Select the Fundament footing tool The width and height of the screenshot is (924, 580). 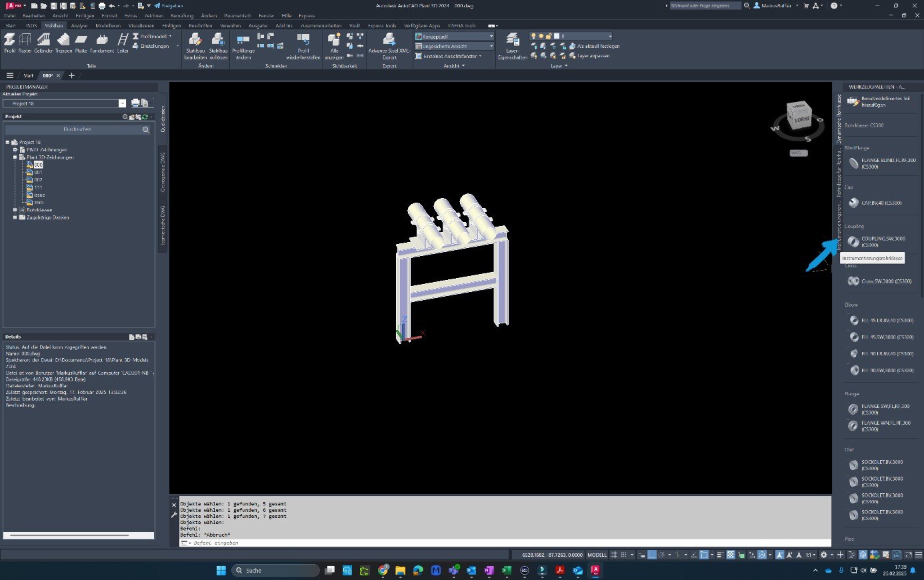(102, 43)
